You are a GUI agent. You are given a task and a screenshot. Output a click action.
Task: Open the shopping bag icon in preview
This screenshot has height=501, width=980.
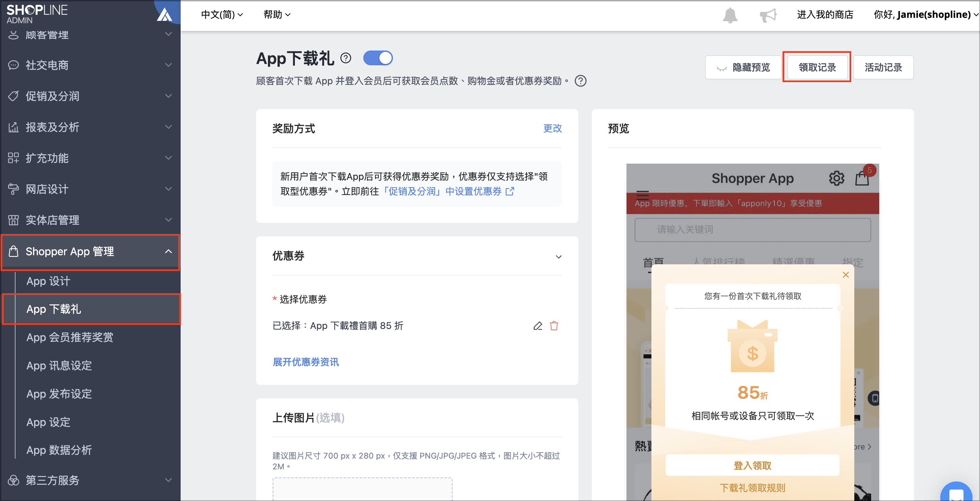(x=862, y=178)
